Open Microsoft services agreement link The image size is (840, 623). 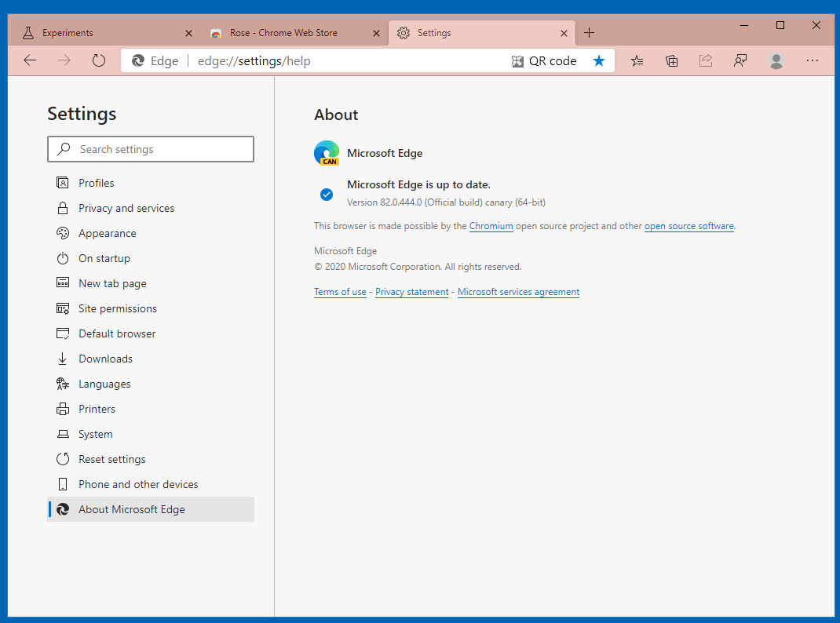tap(519, 292)
